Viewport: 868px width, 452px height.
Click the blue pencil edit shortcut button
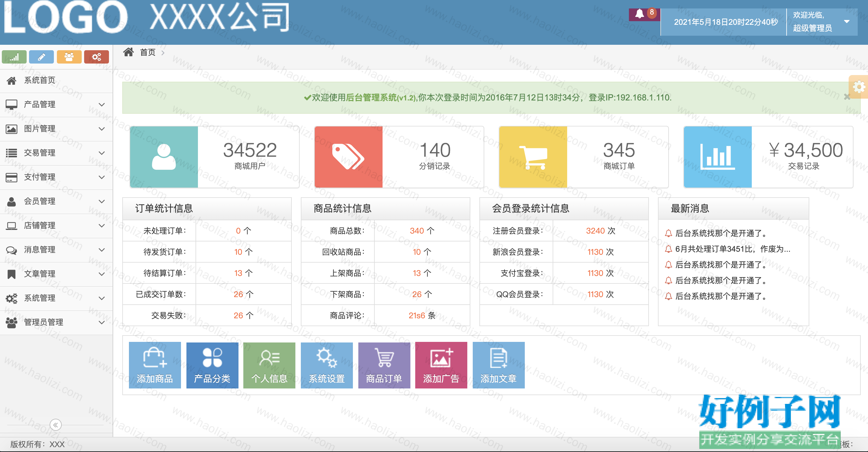tap(41, 57)
